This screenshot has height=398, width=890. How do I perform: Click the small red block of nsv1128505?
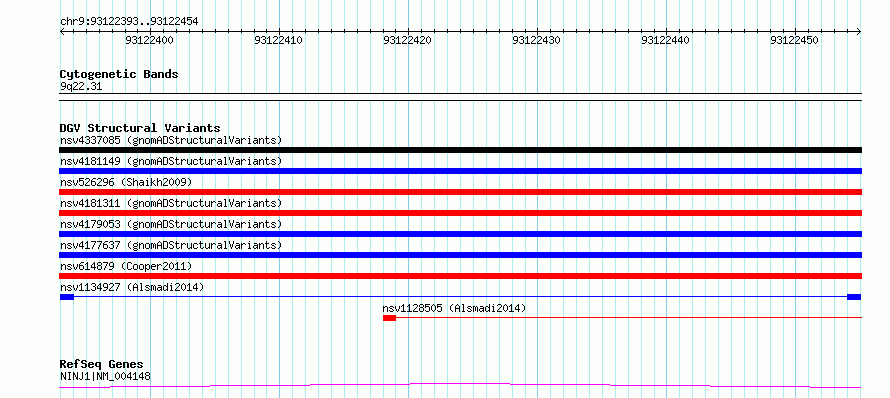[389, 318]
